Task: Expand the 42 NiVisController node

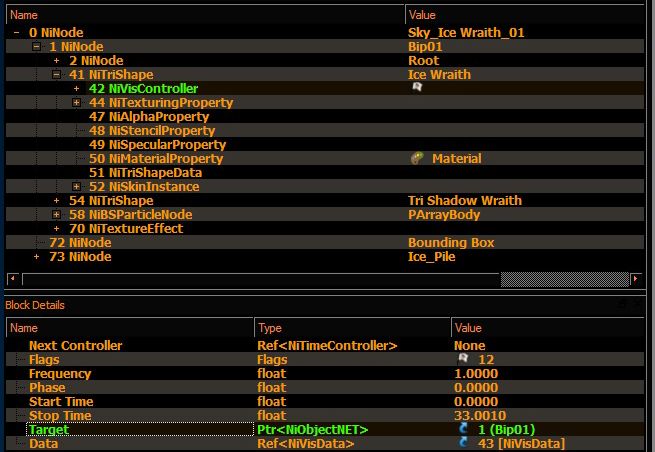Action: point(76,89)
